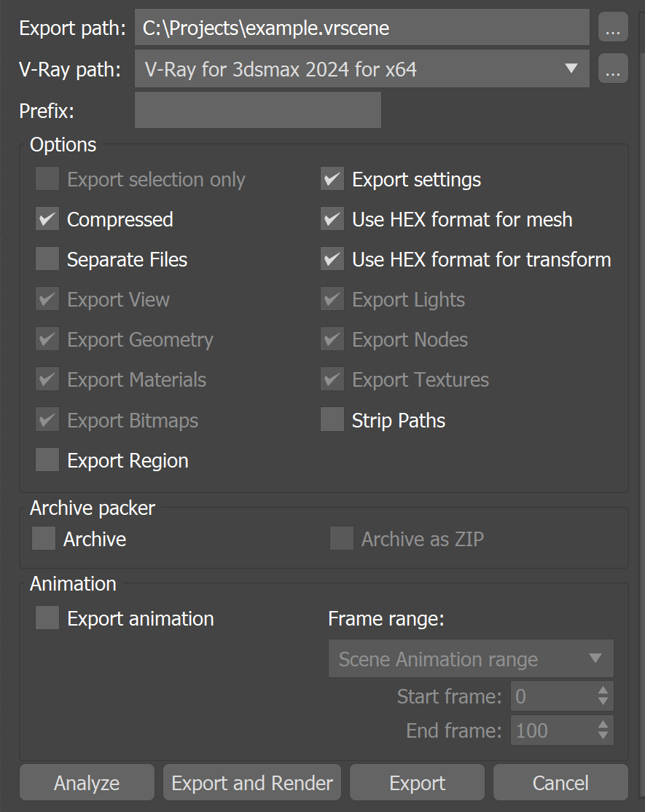
Task: Click the Prefix input field
Action: click(x=257, y=110)
